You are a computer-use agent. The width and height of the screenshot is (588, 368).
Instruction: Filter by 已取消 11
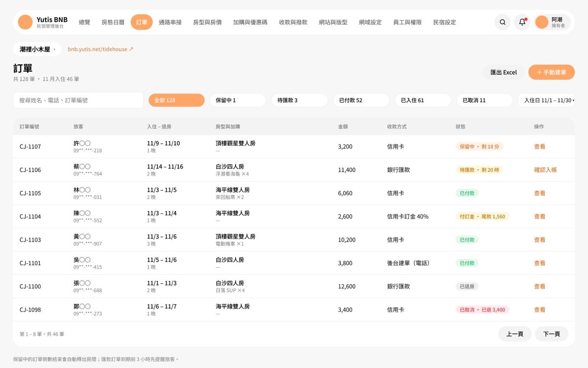(x=485, y=100)
